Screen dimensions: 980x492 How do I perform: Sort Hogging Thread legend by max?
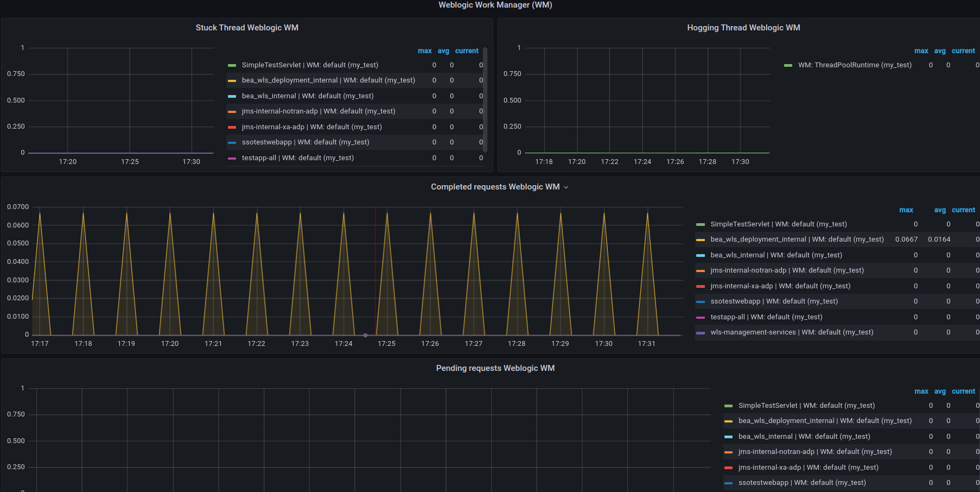(921, 51)
